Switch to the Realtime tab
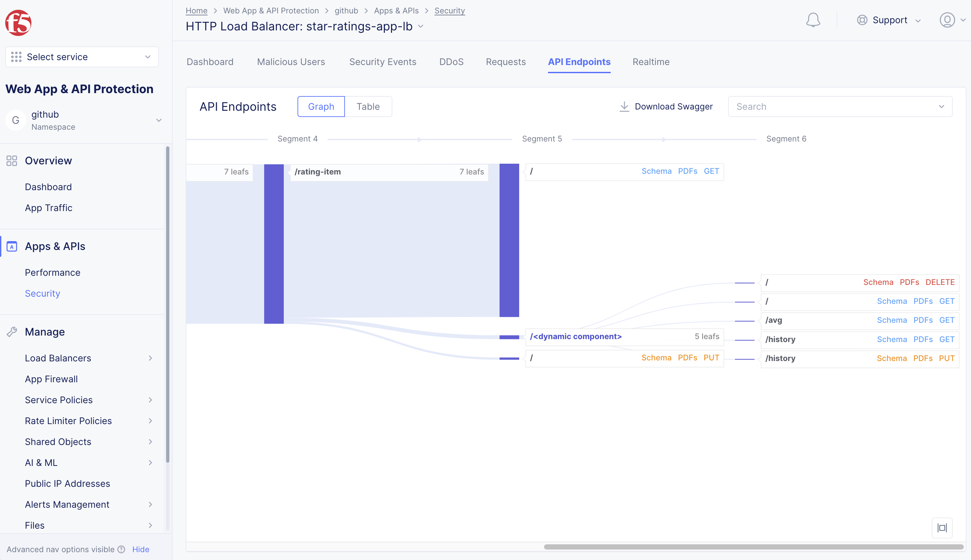 (x=651, y=62)
